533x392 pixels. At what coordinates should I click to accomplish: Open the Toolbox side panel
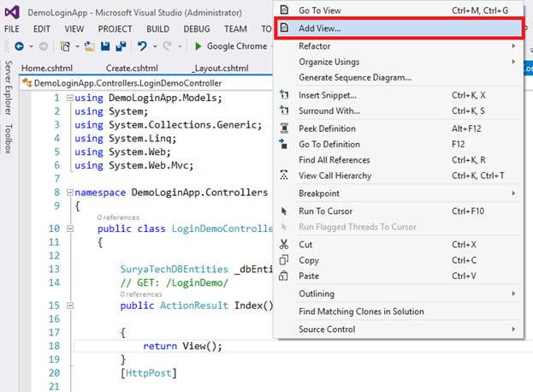(x=9, y=139)
